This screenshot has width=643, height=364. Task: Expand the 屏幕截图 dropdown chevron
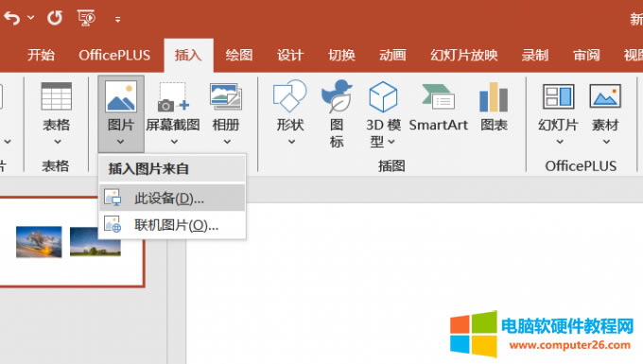pyautogui.click(x=174, y=142)
